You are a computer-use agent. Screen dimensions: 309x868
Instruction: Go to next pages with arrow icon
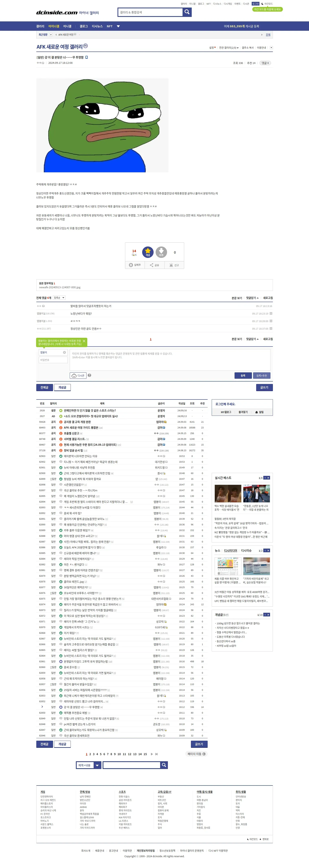[152, 754]
